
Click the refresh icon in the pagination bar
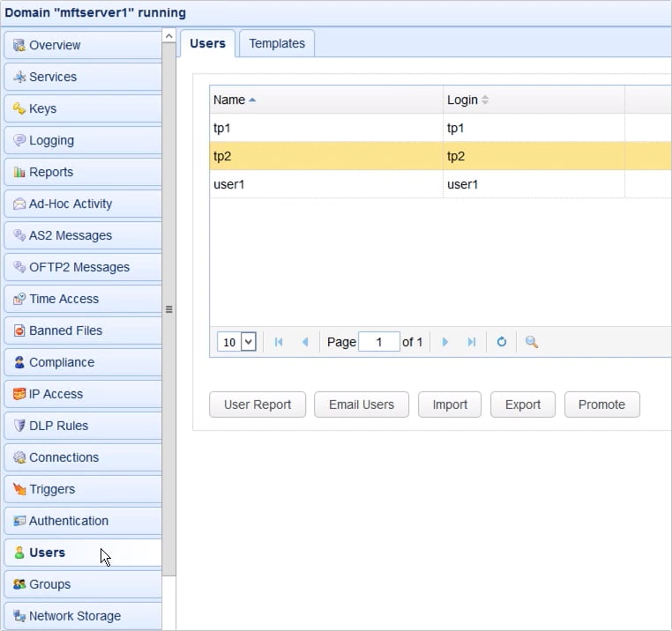tap(501, 342)
